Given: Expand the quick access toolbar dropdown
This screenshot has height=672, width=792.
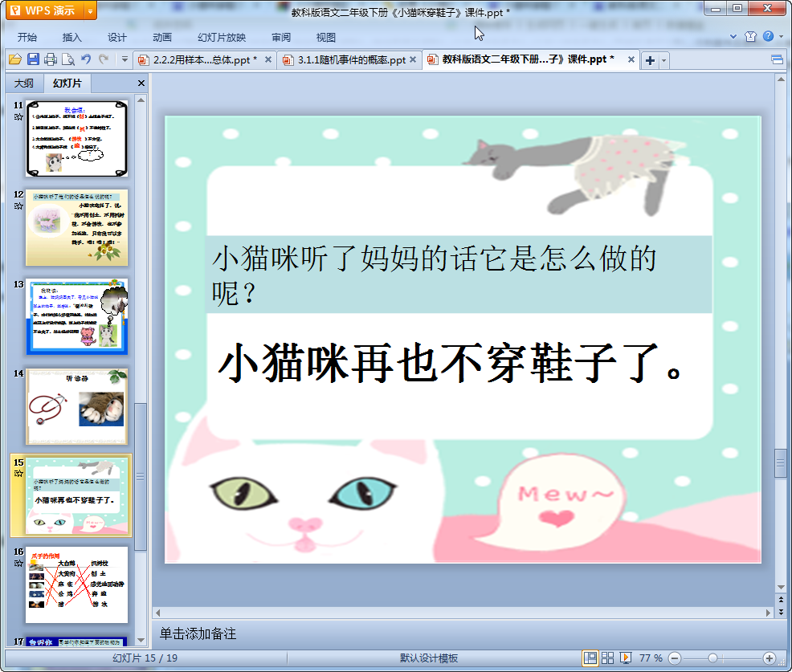Looking at the screenshot, I should pos(125,59).
